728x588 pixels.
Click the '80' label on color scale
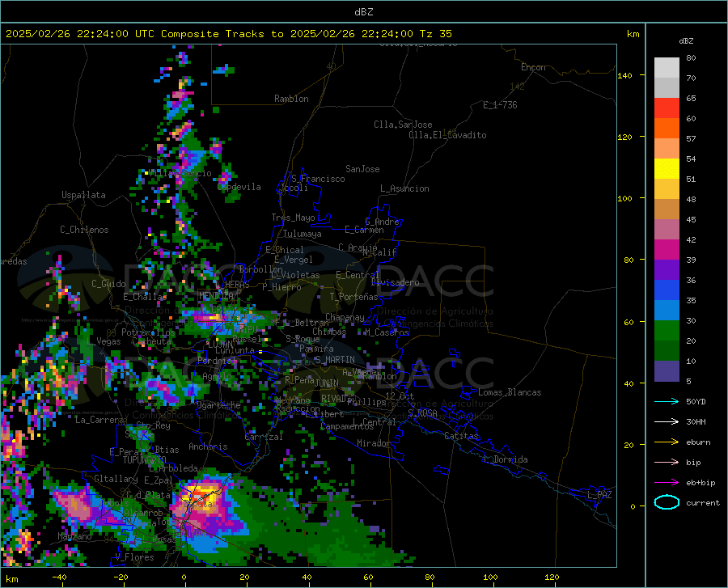[691, 58]
